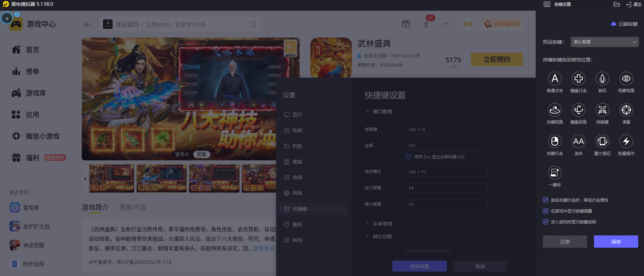Toggle 进入游戏时显示按键说明 checkbox
This screenshot has width=644, height=276.
pyautogui.click(x=546, y=222)
